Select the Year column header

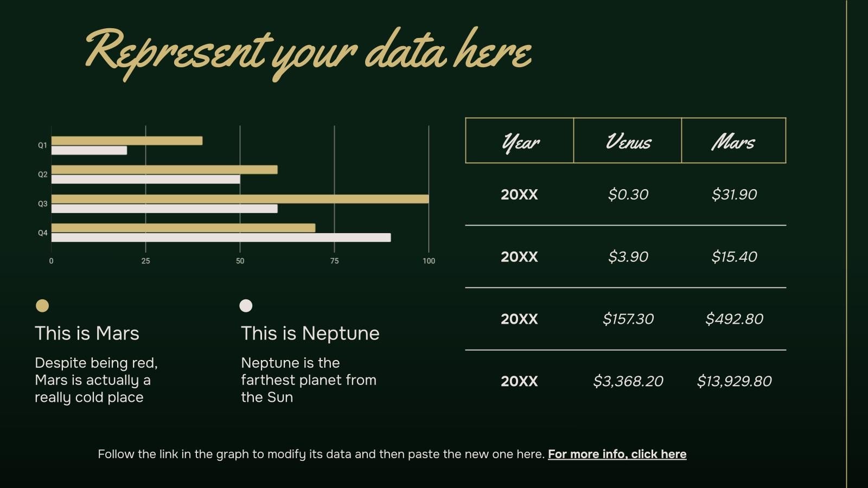pyautogui.click(x=520, y=141)
